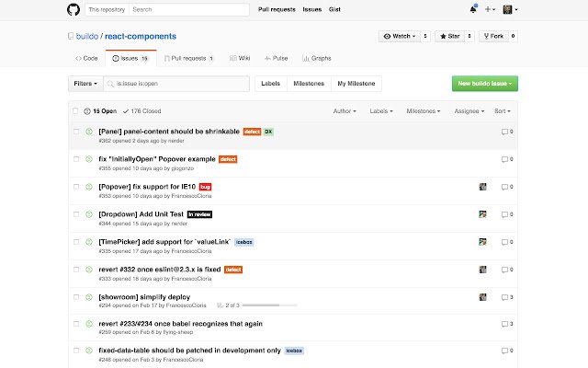Click the Star button
The image size is (588, 368).
pos(450,36)
